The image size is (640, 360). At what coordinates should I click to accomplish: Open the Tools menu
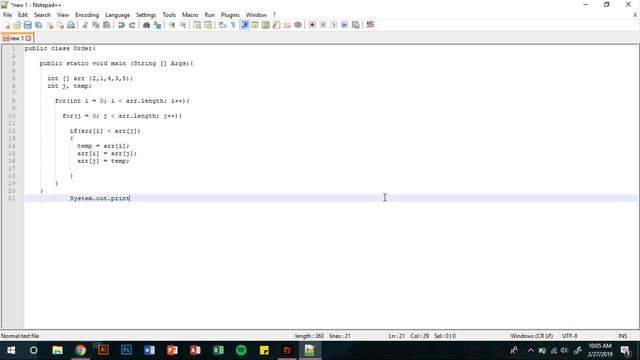(169, 15)
